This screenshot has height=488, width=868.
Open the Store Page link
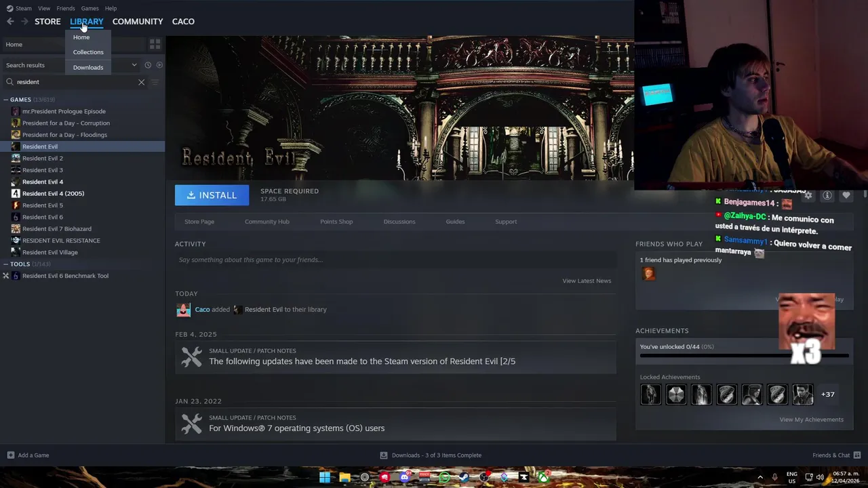coord(199,222)
